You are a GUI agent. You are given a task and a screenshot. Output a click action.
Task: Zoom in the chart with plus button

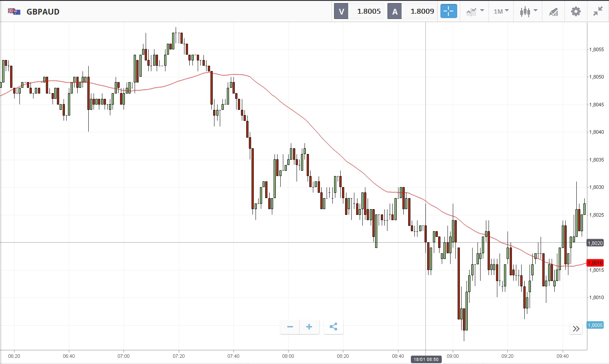point(309,327)
